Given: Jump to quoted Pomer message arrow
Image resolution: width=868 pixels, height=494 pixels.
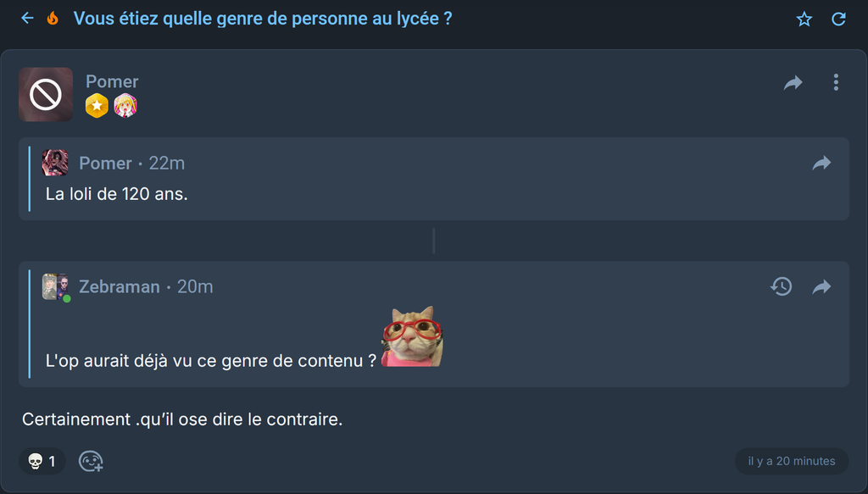Looking at the screenshot, I should click(821, 163).
